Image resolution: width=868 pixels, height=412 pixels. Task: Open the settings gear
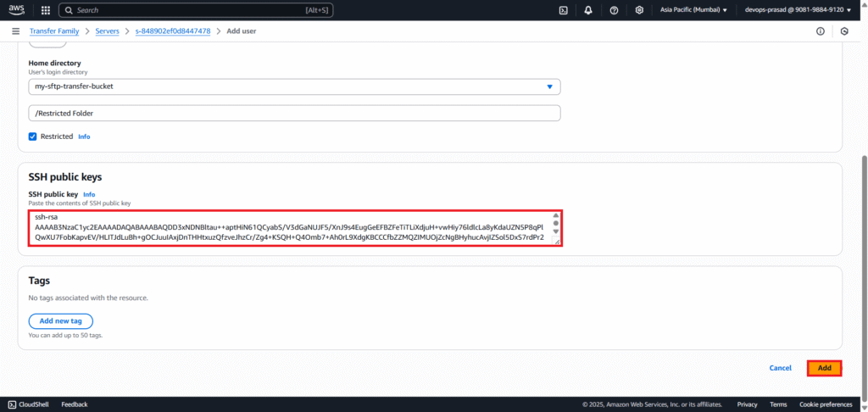pyautogui.click(x=639, y=10)
